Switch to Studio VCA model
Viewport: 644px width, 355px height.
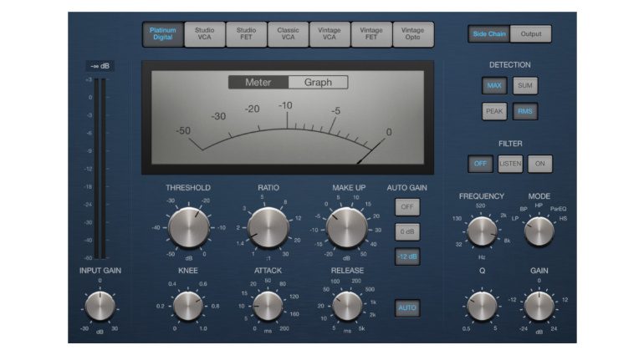[205, 34]
